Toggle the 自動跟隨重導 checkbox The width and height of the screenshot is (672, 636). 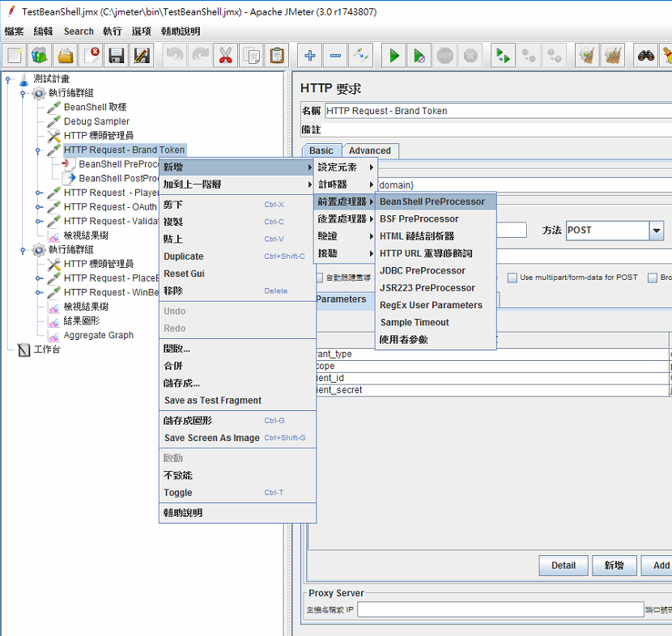click(319, 278)
